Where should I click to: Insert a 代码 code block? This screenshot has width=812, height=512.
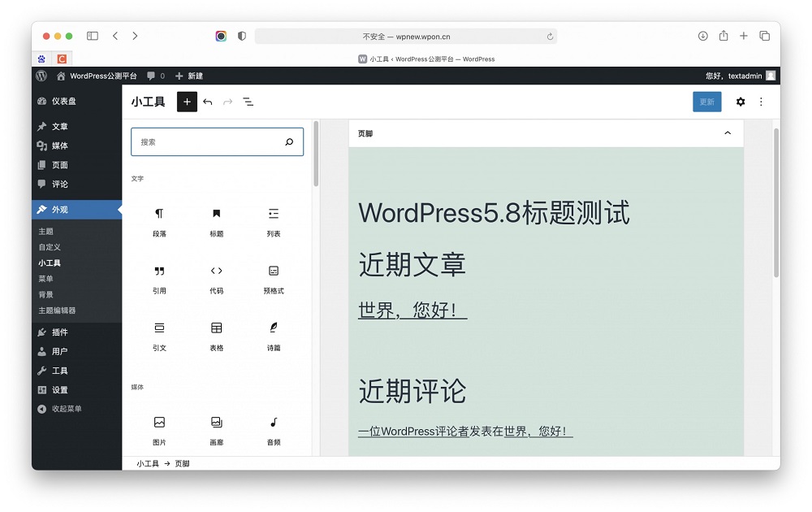[x=216, y=276]
